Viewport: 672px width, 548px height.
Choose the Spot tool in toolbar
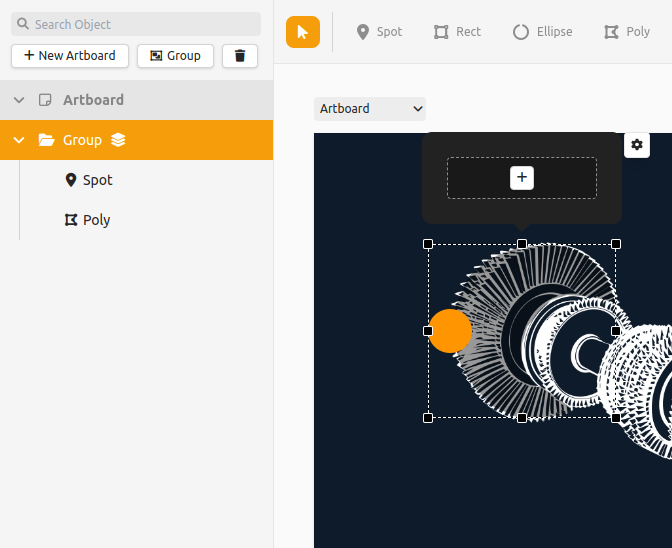pos(379,32)
